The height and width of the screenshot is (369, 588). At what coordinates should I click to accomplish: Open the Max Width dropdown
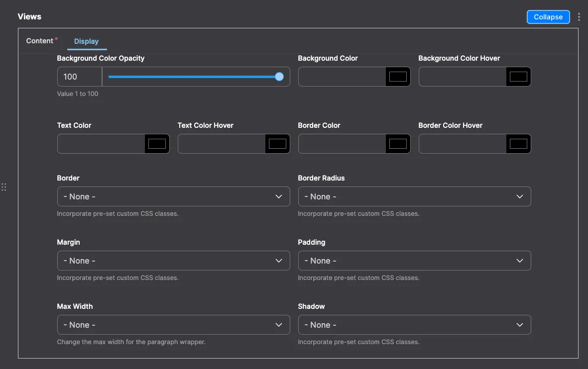[174, 325]
